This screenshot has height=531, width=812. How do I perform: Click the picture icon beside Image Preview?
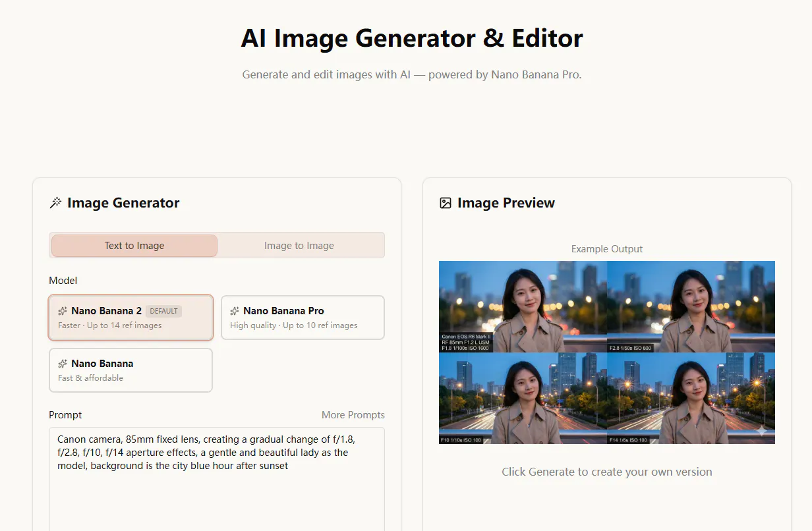(446, 203)
